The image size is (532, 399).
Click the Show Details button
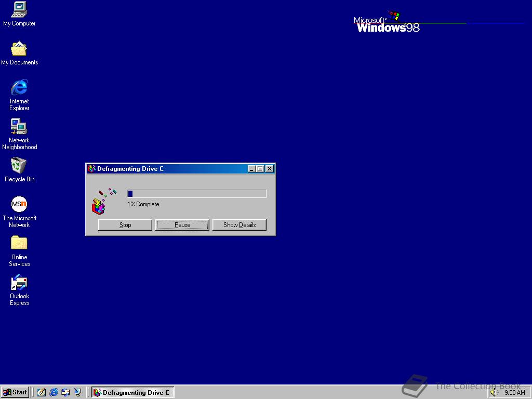[239, 225]
